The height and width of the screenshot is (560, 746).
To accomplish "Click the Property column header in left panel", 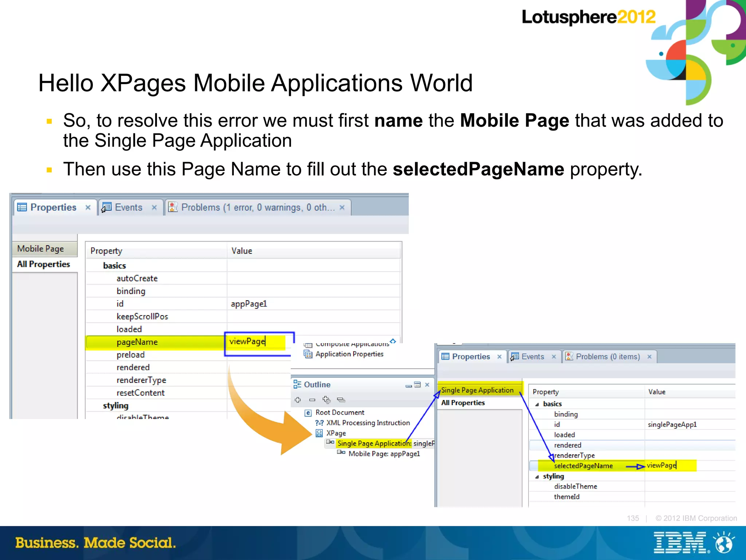I will click(156, 251).
